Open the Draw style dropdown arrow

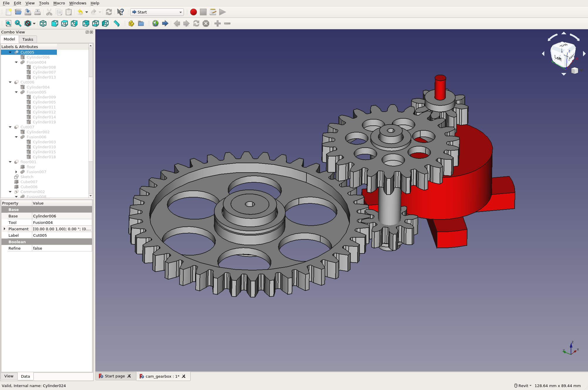point(34,23)
